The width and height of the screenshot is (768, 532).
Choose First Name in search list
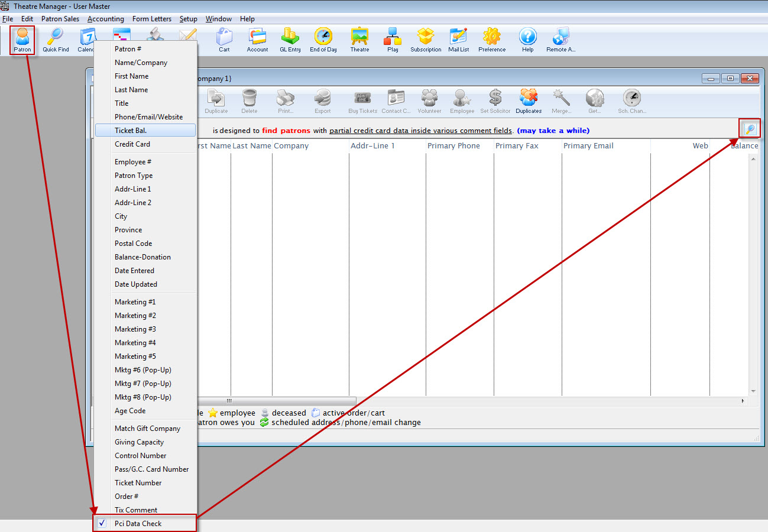145,76
